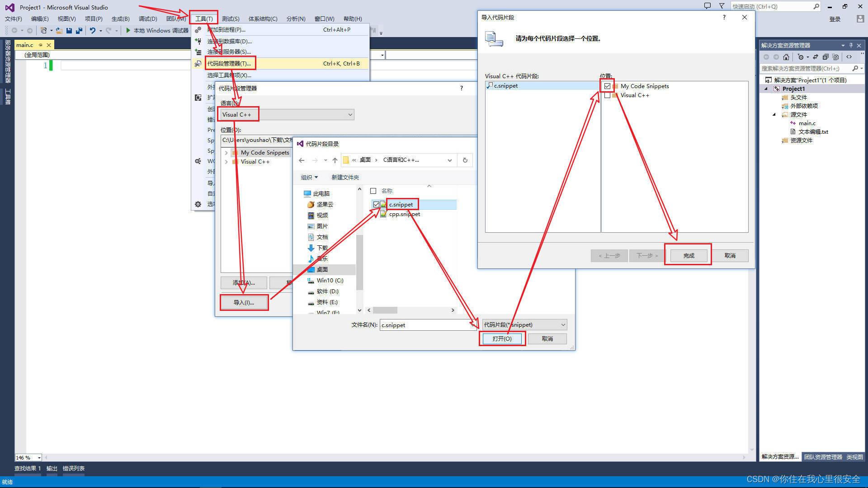Toggle the checkbox beside c.snippet in the file list

point(376,205)
